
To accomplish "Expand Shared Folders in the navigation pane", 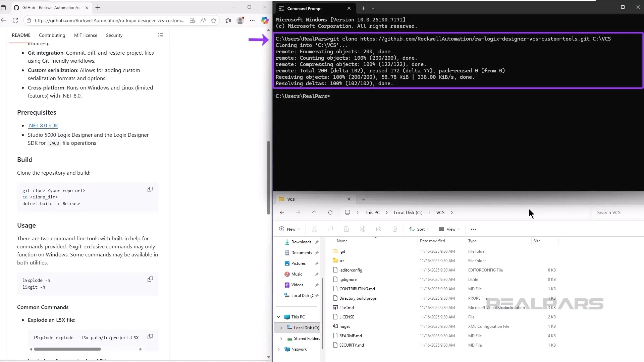I will pyautogui.click(x=281, y=339).
